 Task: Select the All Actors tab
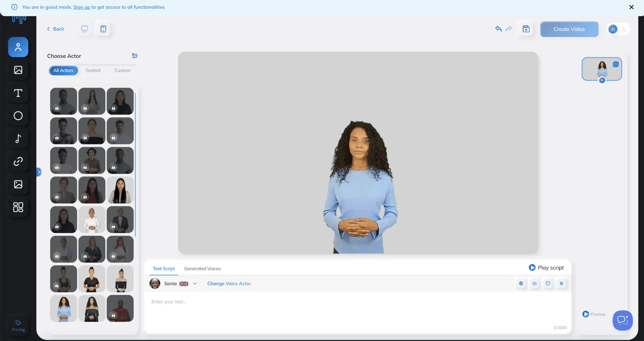[x=63, y=70]
